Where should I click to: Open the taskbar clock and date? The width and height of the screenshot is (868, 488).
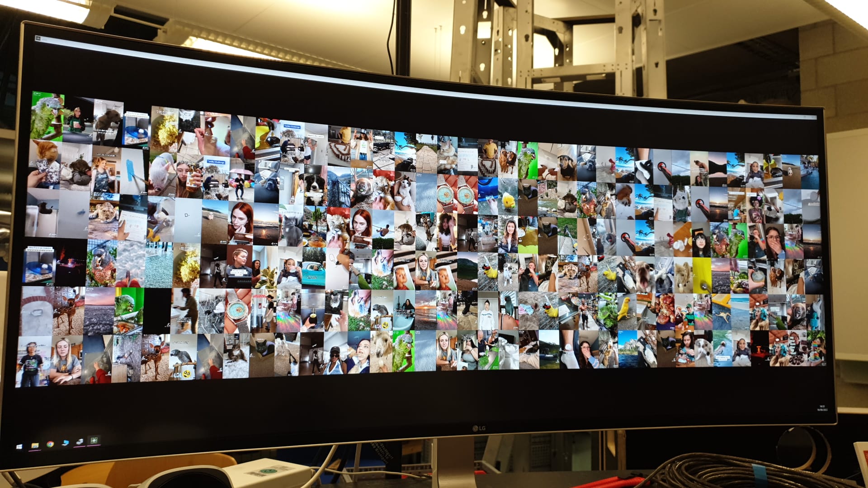click(x=822, y=408)
